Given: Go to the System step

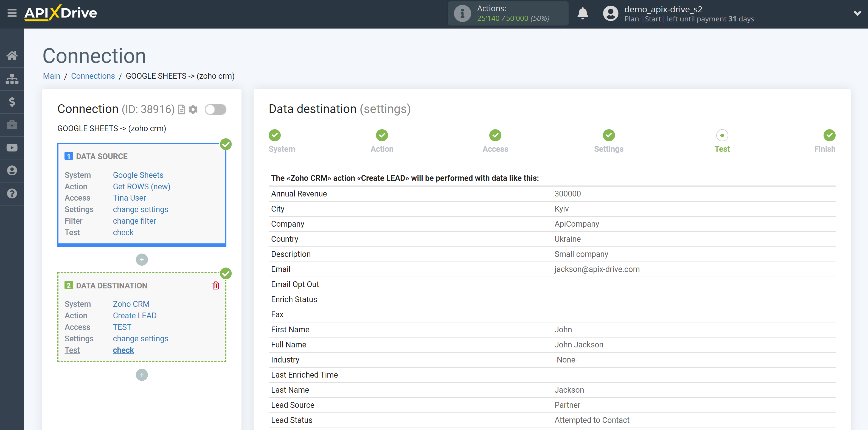Looking at the screenshot, I should point(275,135).
